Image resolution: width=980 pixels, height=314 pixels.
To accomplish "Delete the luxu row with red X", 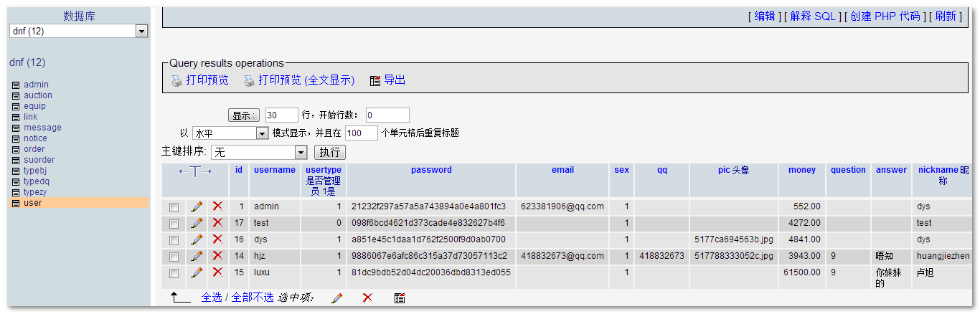I will 217,272.
